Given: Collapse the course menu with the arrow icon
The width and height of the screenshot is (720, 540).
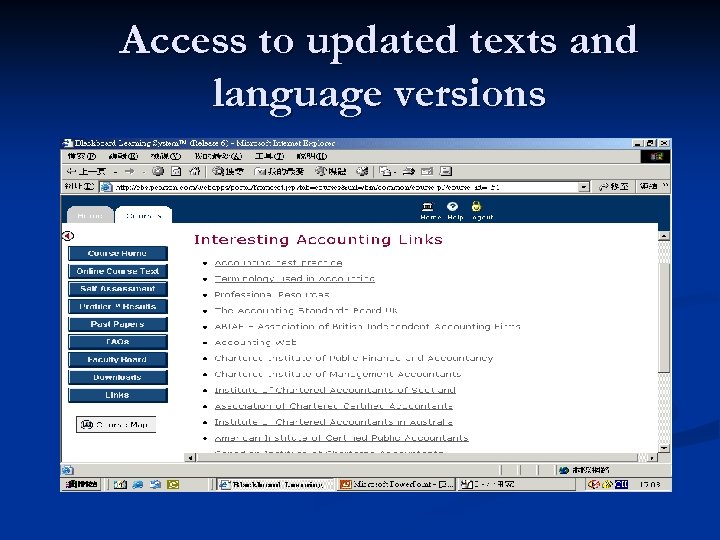Looking at the screenshot, I should click(x=68, y=236).
